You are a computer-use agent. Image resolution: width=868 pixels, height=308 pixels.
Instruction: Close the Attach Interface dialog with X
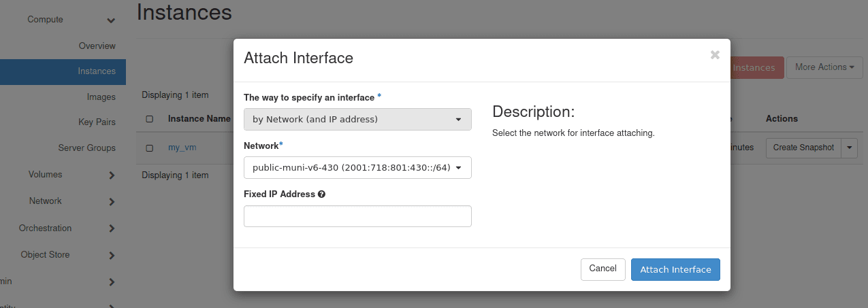pyautogui.click(x=715, y=55)
